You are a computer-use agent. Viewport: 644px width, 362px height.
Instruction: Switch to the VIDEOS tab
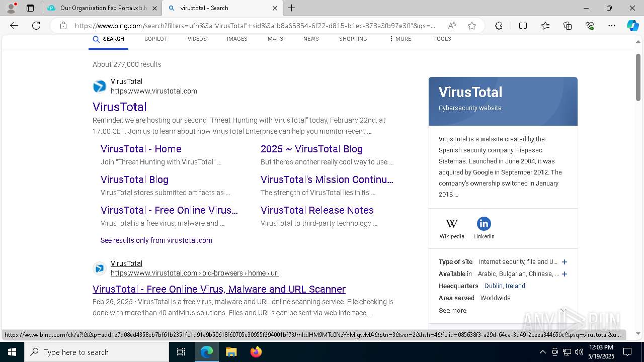(x=197, y=39)
